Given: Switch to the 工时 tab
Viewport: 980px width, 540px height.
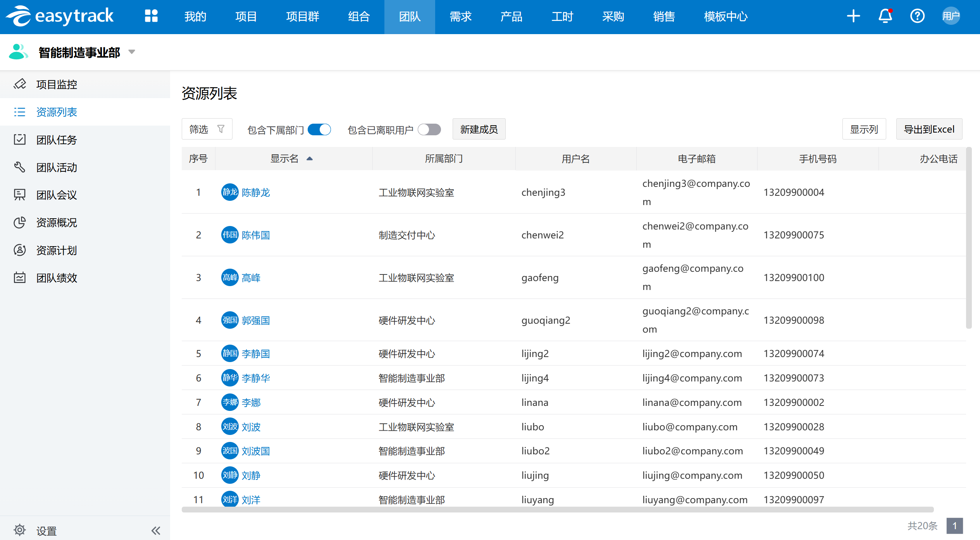Looking at the screenshot, I should coord(562,16).
